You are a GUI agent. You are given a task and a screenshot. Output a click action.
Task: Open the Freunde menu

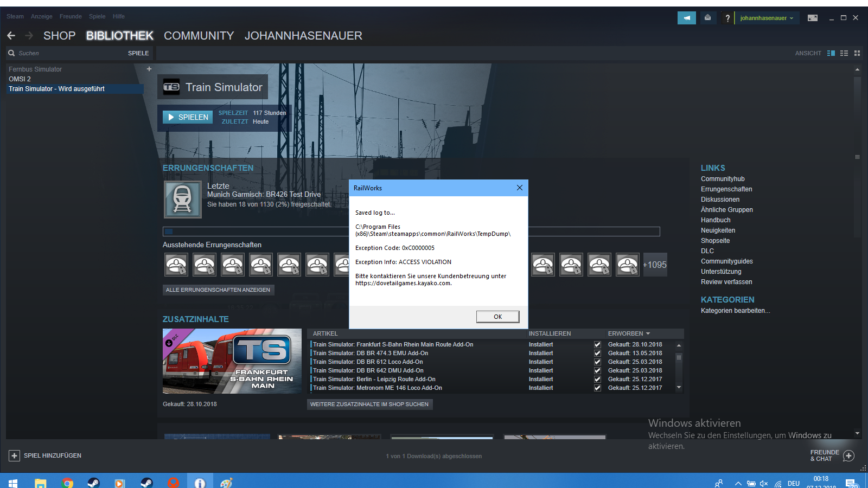(71, 16)
